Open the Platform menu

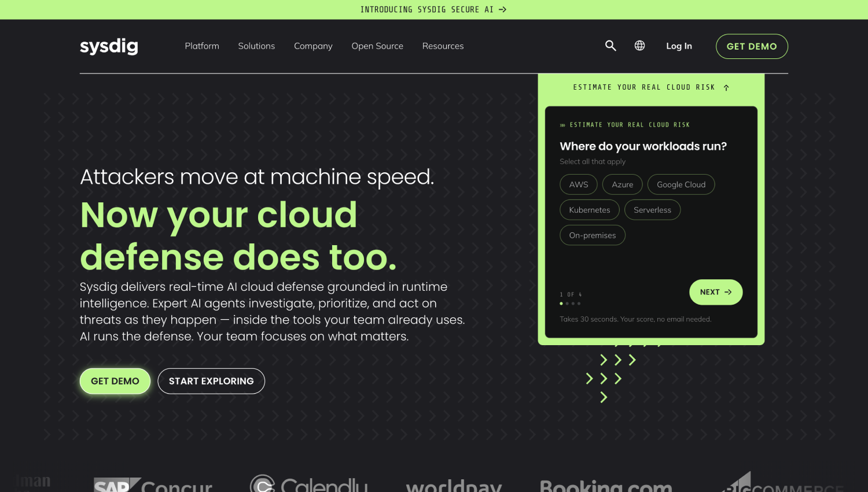coord(202,46)
